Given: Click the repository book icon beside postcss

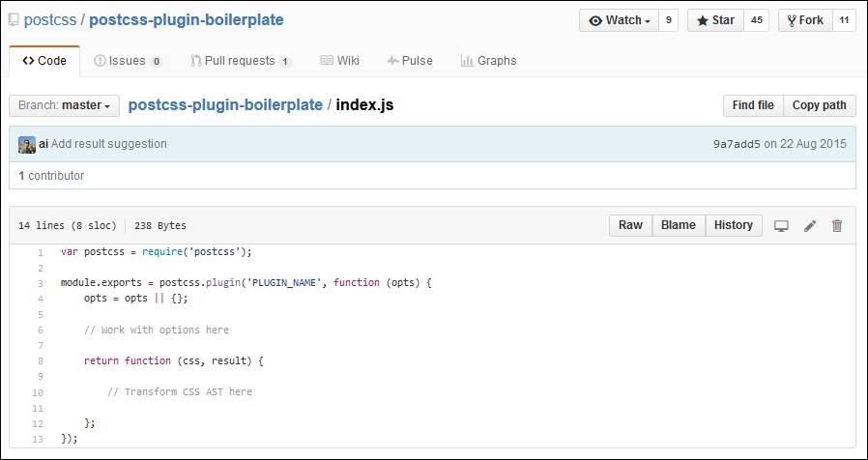Looking at the screenshot, I should click(x=14, y=20).
